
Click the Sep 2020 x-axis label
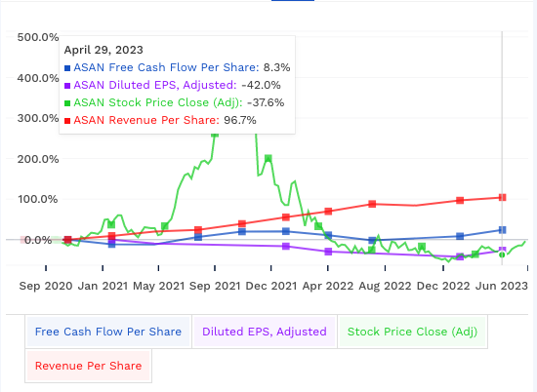[x=46, y=286]
